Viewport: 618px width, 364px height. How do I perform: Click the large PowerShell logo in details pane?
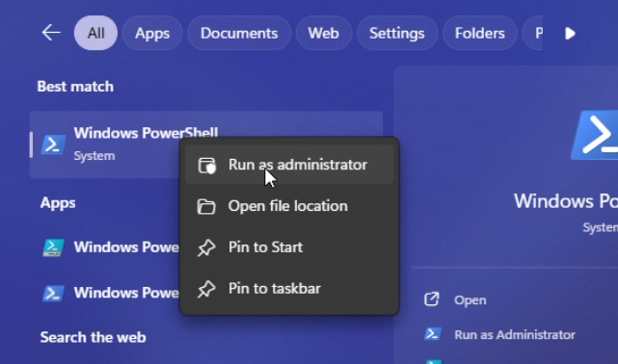pyautogui.click(x=594, y=136)
